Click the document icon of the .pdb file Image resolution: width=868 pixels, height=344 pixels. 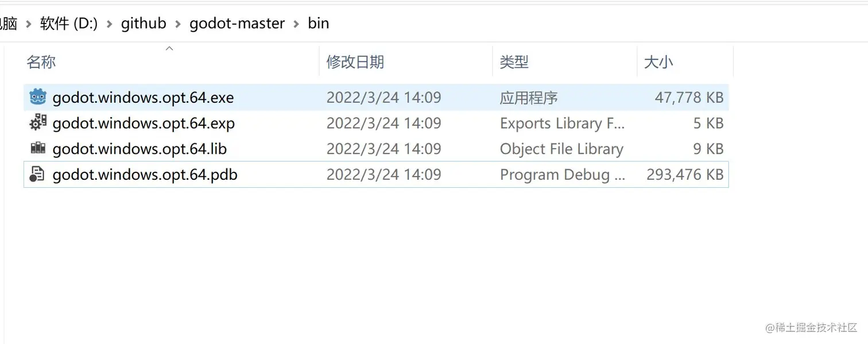[37, 175]
